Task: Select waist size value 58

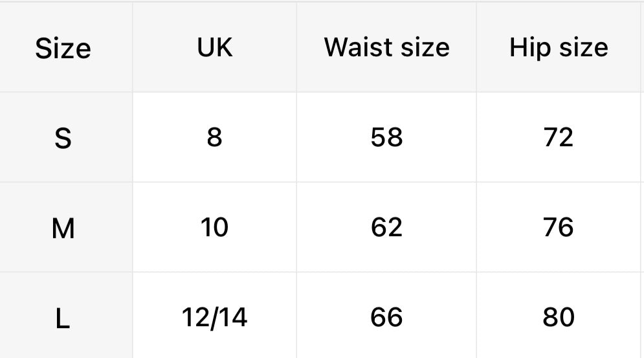Action: pos(386,137)
